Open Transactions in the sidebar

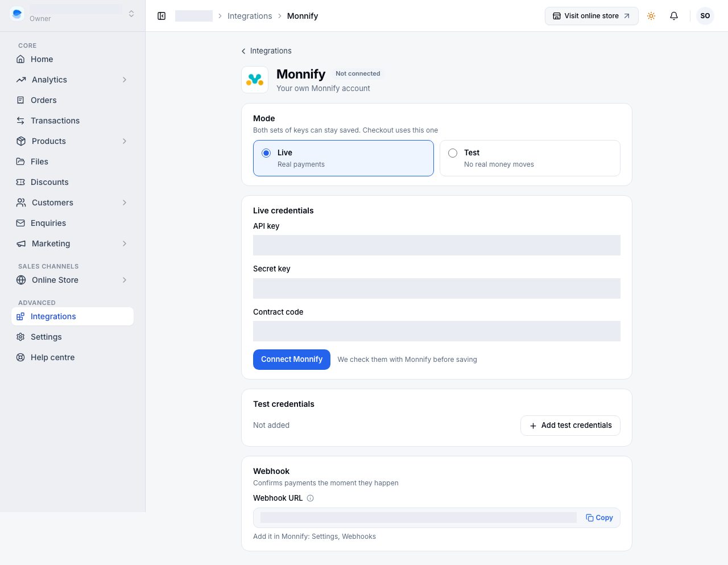[x=72, y=121]
